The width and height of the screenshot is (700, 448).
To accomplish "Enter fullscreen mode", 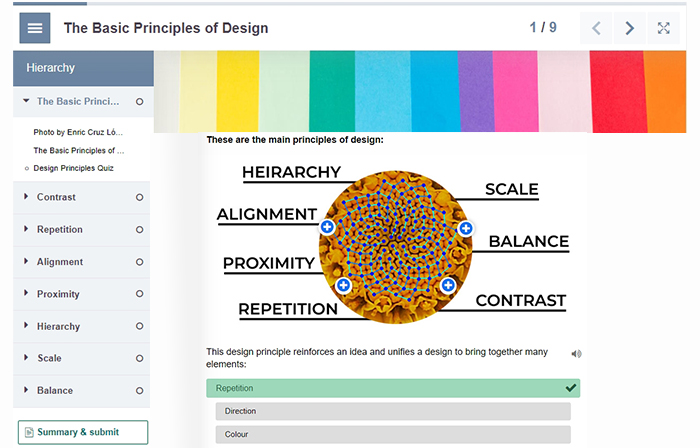I will coord(663,28).
